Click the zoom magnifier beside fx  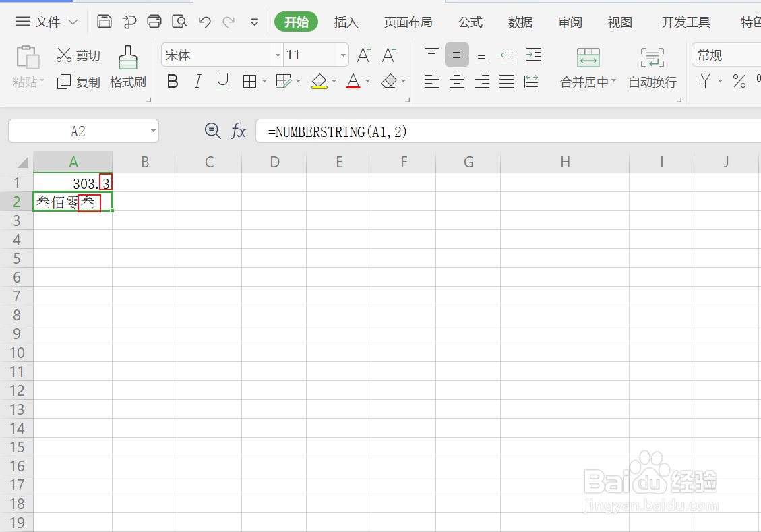(x=212, y=131)
